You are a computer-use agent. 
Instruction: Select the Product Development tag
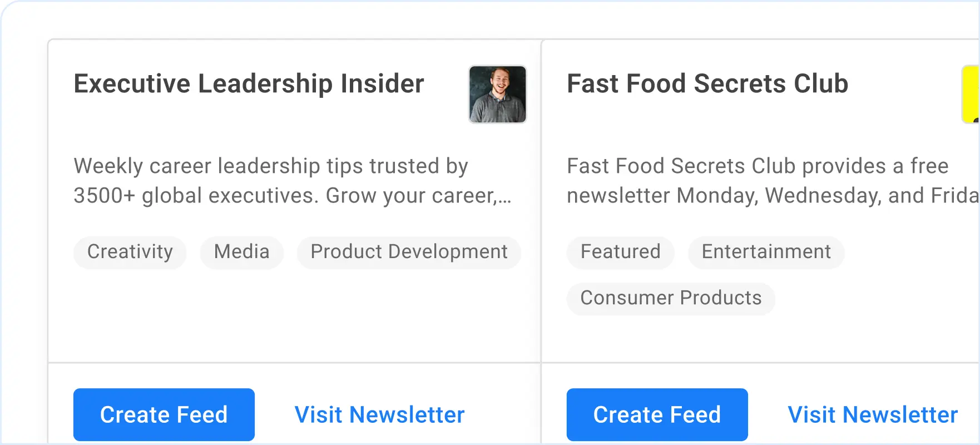coord(409,252)
